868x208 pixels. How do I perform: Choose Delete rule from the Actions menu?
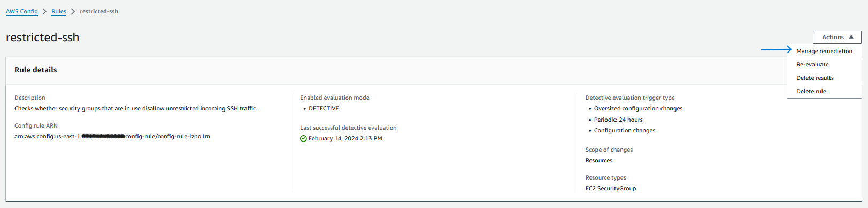[x=811, y=91]
